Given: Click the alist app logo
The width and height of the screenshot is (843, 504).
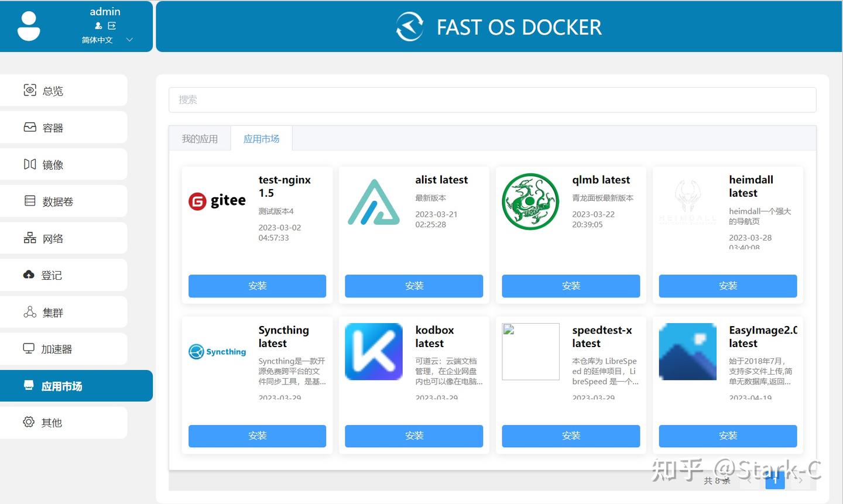Looking at the screenshot, I should pos(374,201).
